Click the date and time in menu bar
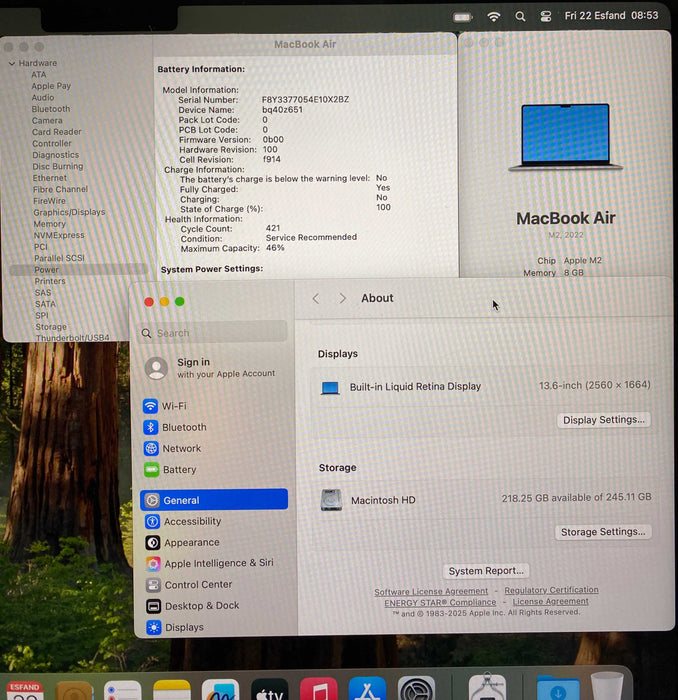Screen dimensions: 678x700 click(611, 16)
